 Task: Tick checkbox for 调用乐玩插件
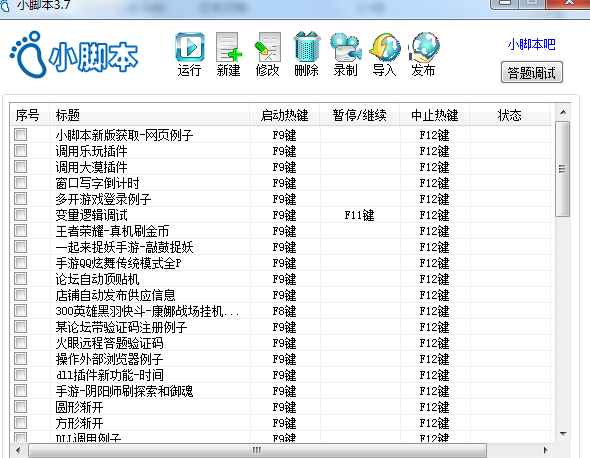pos(20,151)
